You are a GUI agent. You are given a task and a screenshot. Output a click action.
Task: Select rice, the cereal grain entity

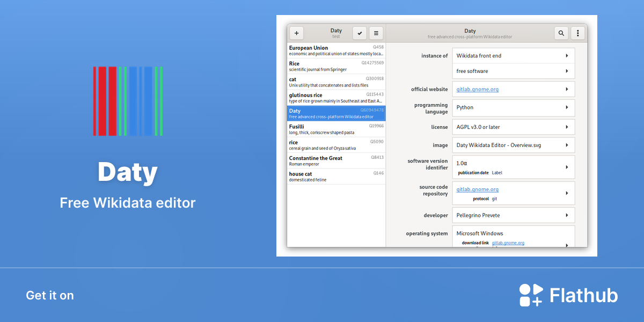[x=336, y=145]
